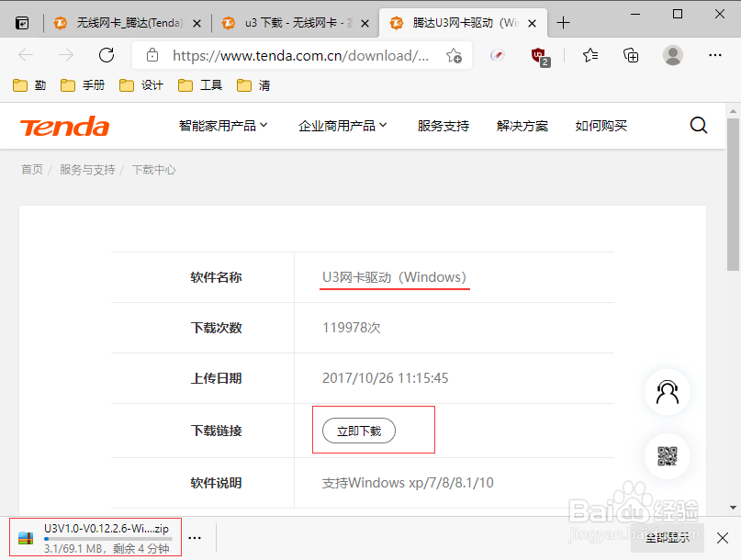Close the 无线网卡_腾达(Tenda) tab
Image resolution: width=741 pixels, height=560 pixels.
[x=197, y=23]
